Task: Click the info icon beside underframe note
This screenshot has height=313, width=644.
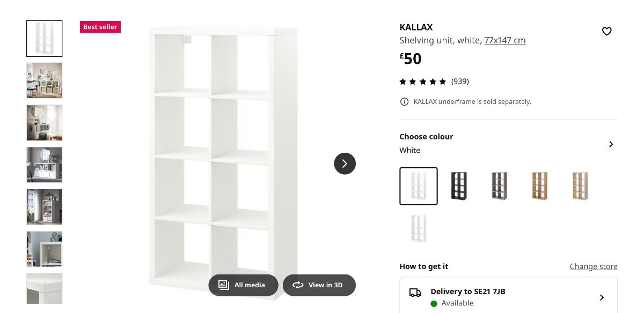Action: click(404, 102)
